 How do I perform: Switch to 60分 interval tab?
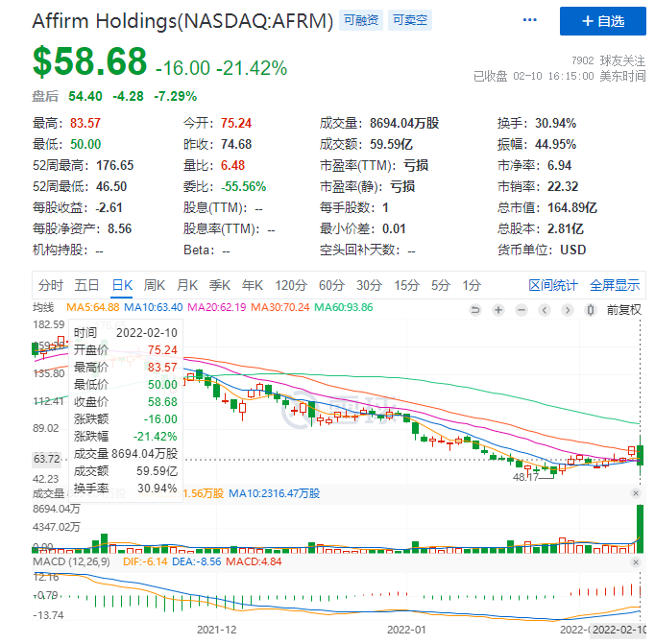331,285
